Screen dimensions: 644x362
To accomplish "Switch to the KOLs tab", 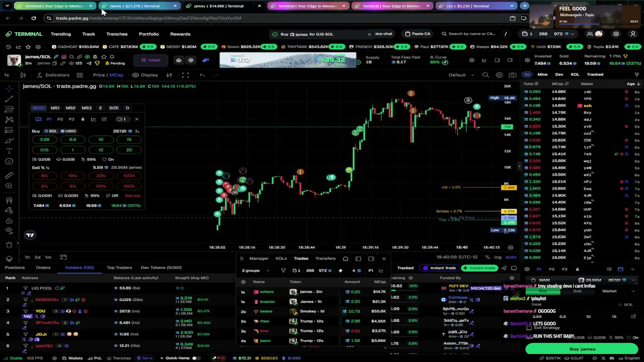I will click(x=281, y=258).
